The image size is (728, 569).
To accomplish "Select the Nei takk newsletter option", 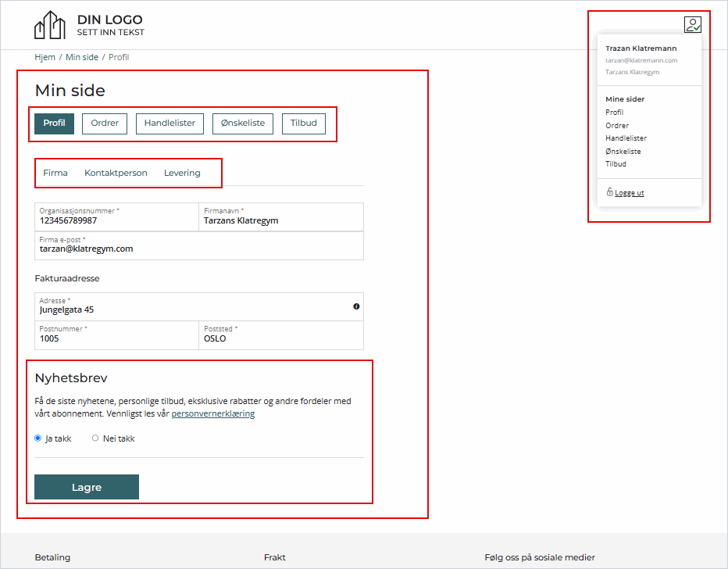I will point(95,438).
